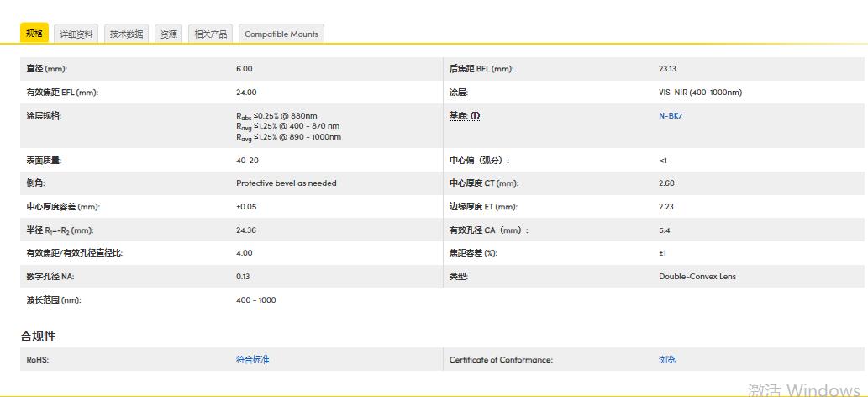Click the 中心偏 value <1
This screenshot has width=868, height=397.
pyautogui.click(x=663, y=161)
